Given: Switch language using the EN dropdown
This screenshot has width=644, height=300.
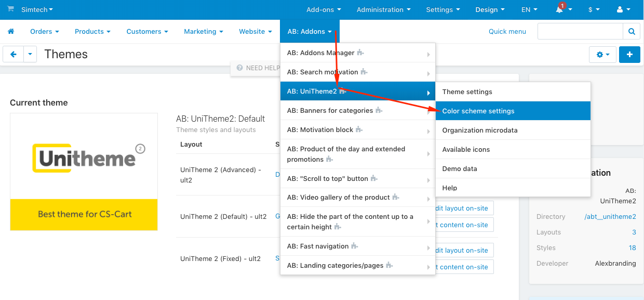Looking at the screenshot, I should pos(530,9).
